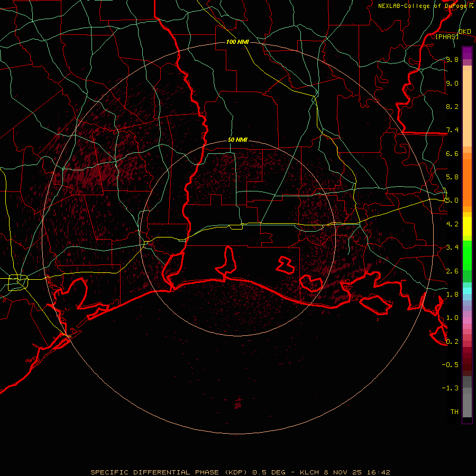Click the "5.8" scale value
Viewport: 476px width, 476px height.
(452, 177)
